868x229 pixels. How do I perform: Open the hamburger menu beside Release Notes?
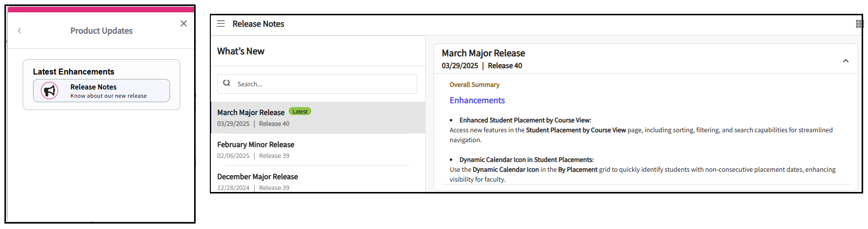221,24
